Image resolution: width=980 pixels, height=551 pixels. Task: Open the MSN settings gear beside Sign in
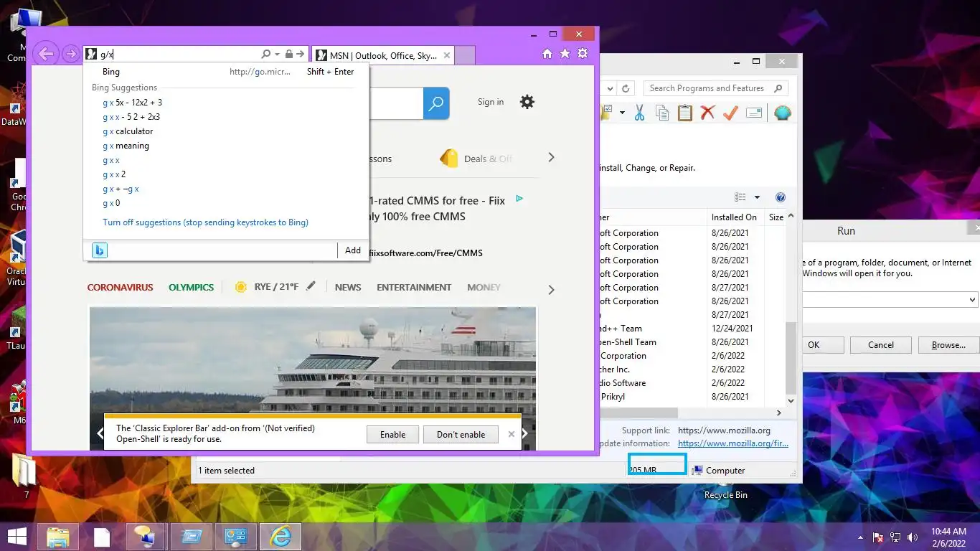pos(527,102)
